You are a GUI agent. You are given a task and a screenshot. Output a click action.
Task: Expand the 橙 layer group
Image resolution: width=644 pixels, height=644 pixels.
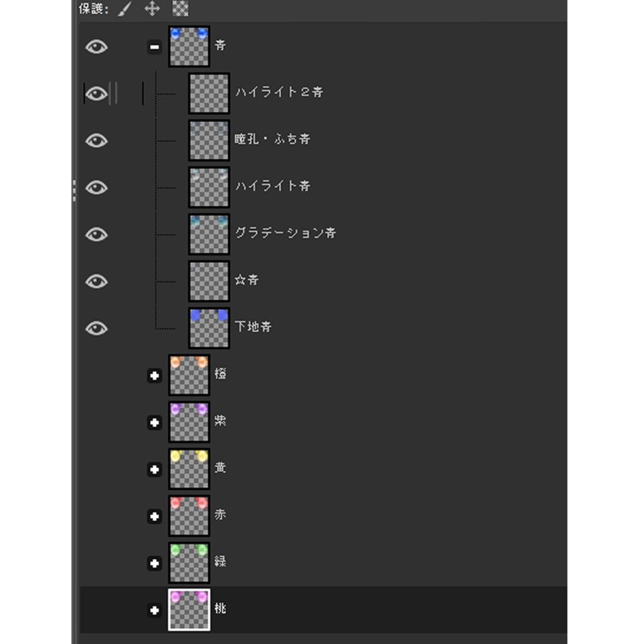point(154,375)
